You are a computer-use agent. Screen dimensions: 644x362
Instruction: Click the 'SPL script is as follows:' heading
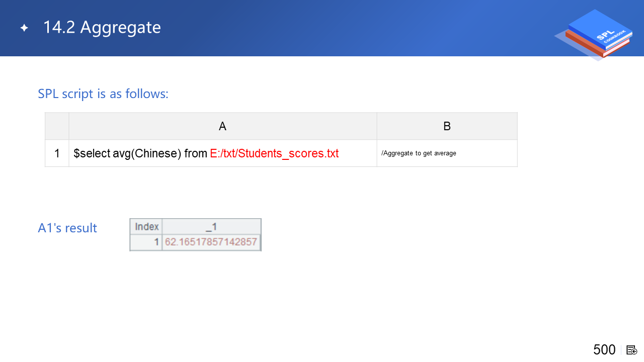103,94
